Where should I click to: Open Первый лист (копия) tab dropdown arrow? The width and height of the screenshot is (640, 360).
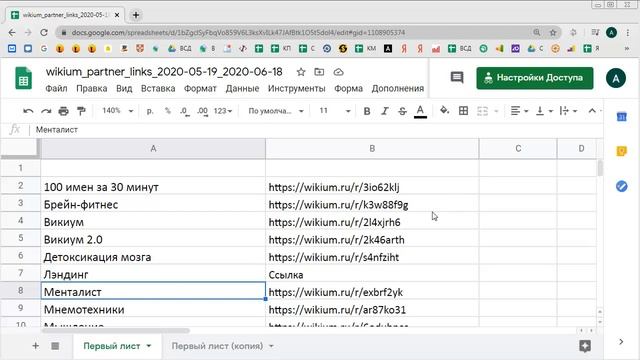point(271,347)
